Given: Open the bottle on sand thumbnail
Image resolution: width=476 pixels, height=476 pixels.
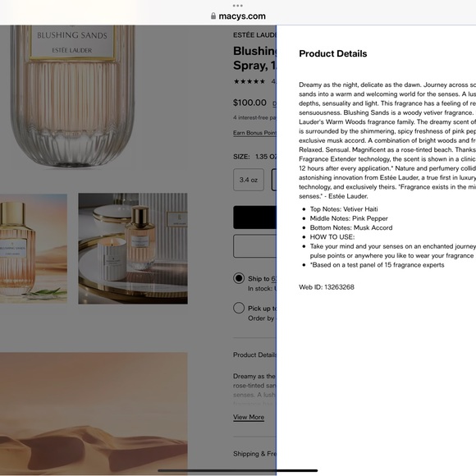Looking at the screenshot, I should point(34,249).
